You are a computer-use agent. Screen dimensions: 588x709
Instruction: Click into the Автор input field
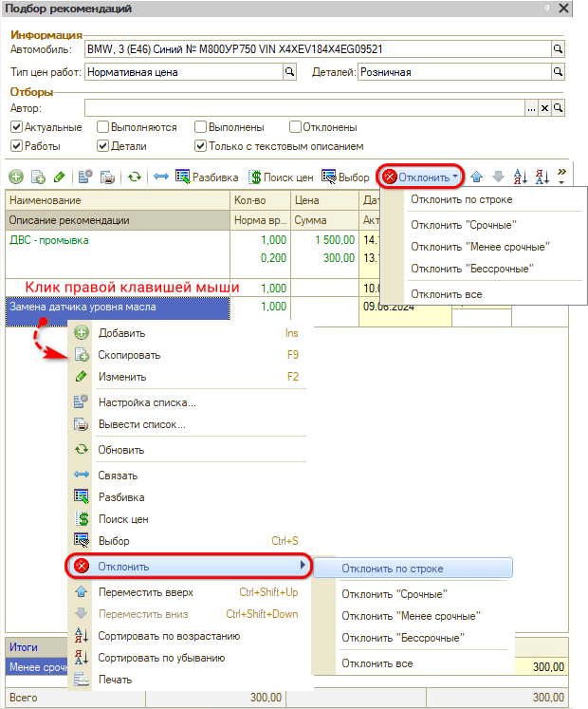303,108
